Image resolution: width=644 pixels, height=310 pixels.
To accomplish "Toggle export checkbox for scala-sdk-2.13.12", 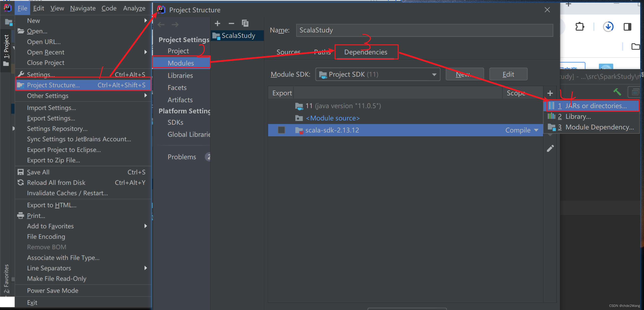I will (x=281, y=130).
